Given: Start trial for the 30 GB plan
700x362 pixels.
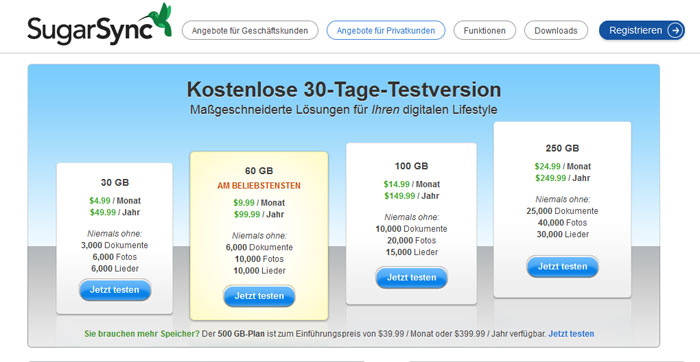Looking at the screenshot, I should pyautogui.click(x=115, y=290).
